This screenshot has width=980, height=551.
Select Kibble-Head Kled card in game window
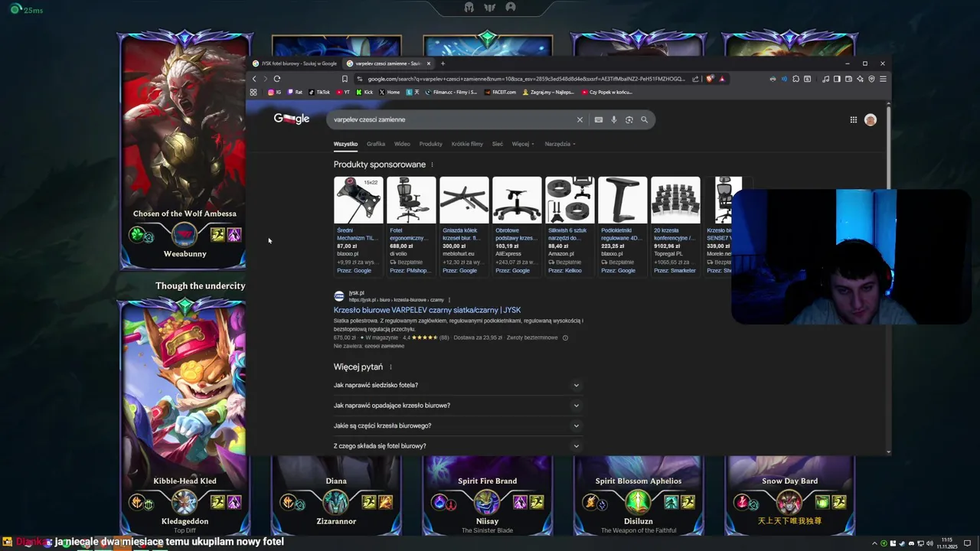(x=184, y=417)
